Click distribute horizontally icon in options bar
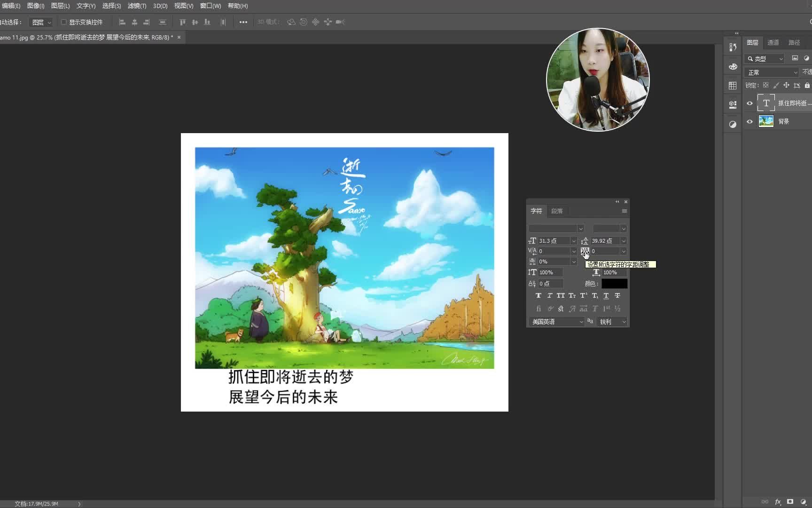 coord(223,22)
